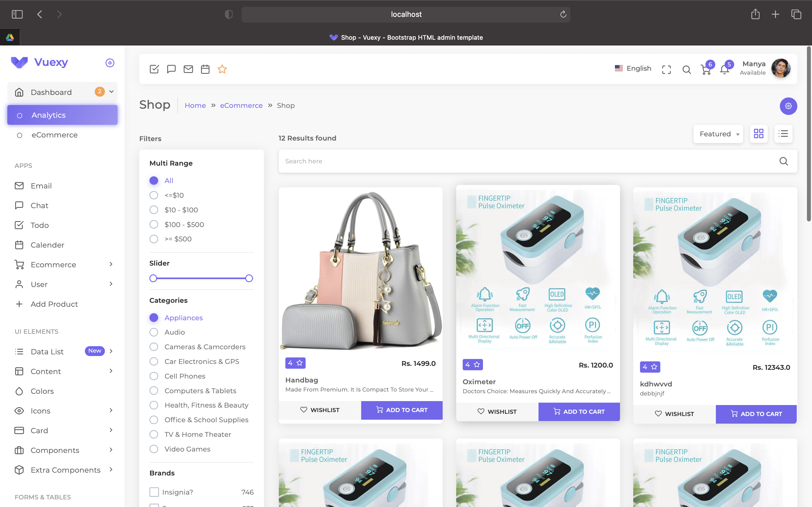Add the Handbag to the cart

coord(401,410)
